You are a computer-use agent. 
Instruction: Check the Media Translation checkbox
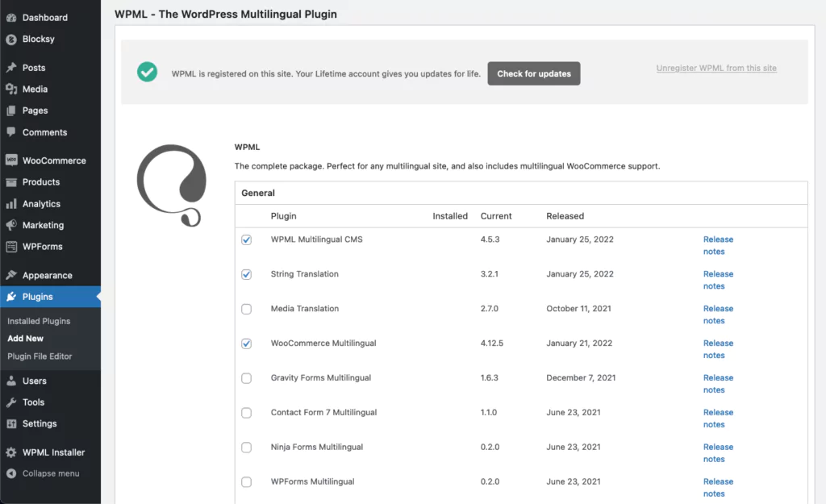point(246,309)
